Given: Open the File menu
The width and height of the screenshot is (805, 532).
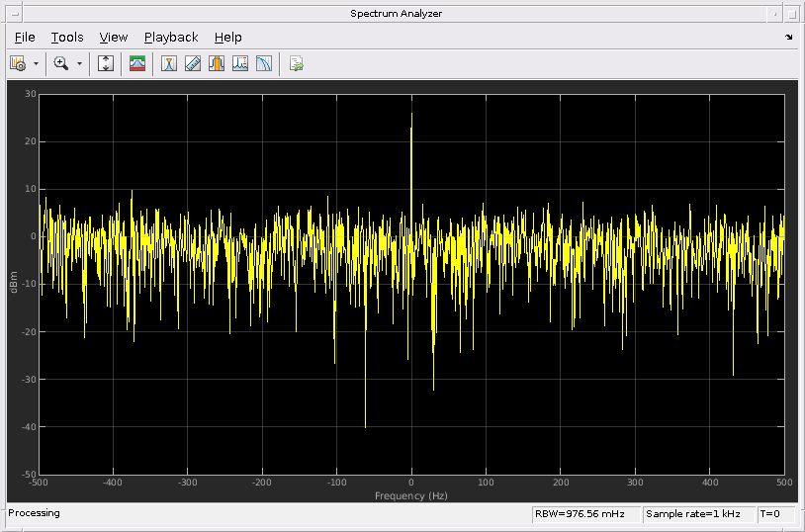Looking at the screenshot, I should [25, 38].
